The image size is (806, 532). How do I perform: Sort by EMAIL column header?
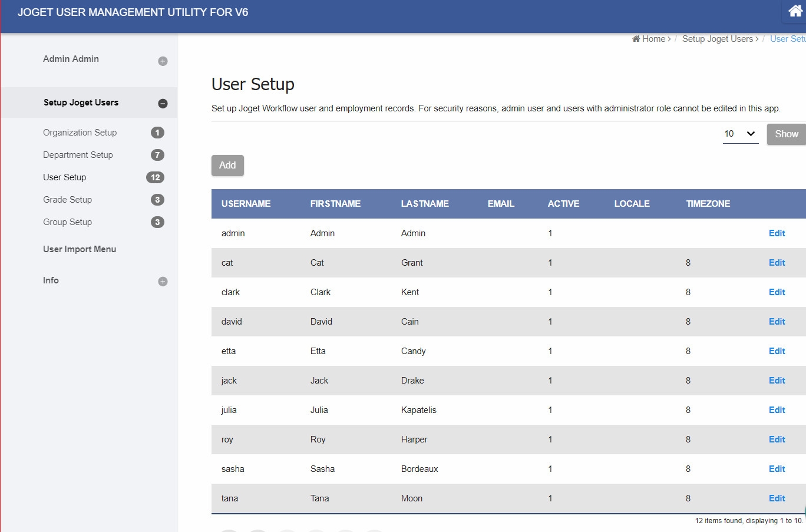[x=501, y=204]
